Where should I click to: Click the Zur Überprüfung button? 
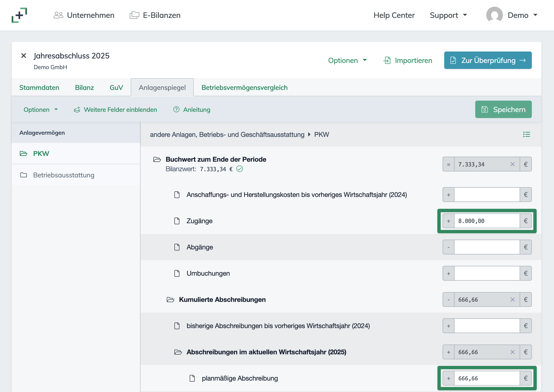click(488, 60)
